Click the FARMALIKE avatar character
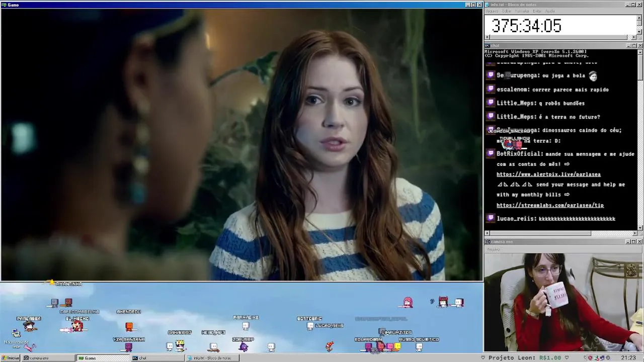This screenshot has width=644, height=362. pyautogui.click(x=246, y=326)
